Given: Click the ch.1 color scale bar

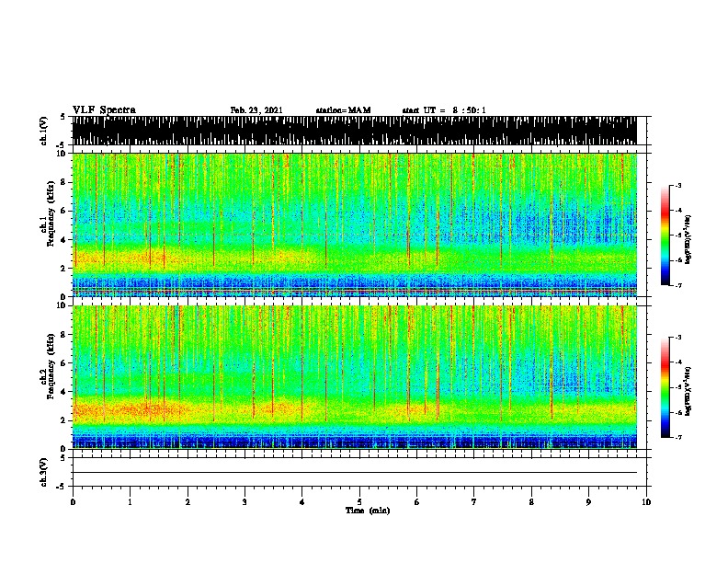Looking at the screenshot, I should (x=665, y=236).
